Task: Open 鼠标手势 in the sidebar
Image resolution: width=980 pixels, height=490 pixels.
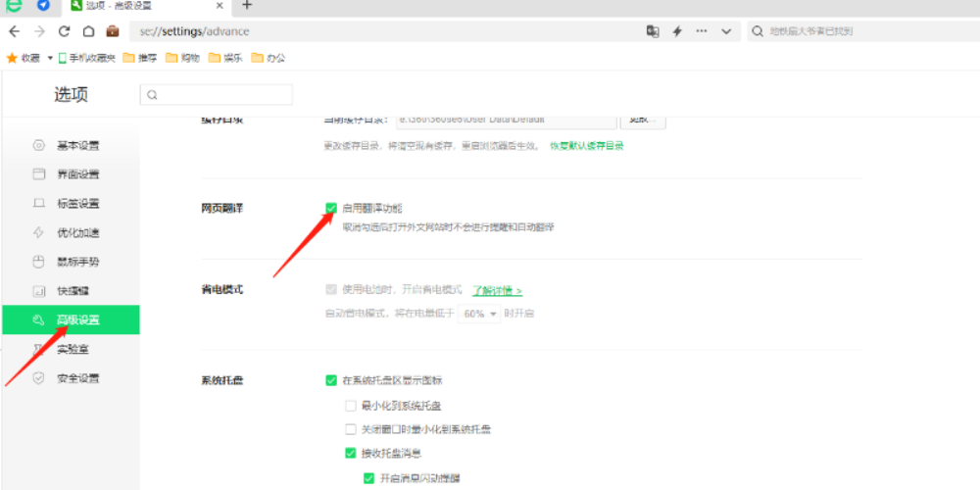Action: click(71, 262)
